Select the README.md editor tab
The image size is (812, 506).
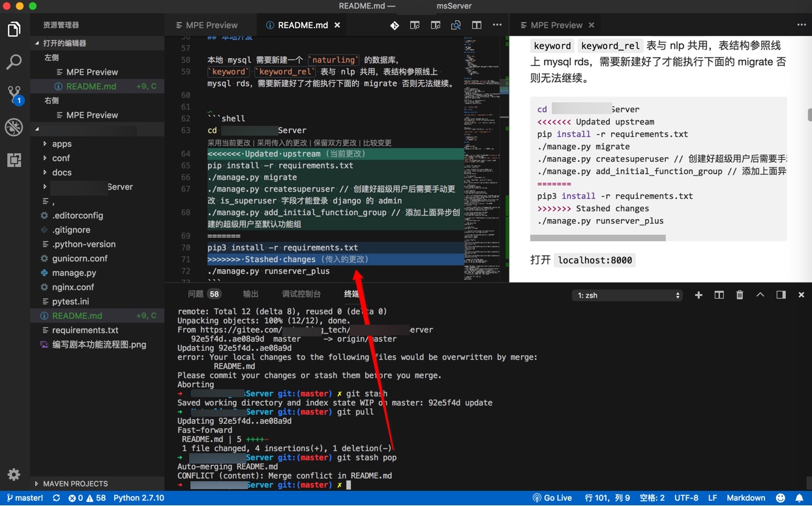(x=303, y=25)
